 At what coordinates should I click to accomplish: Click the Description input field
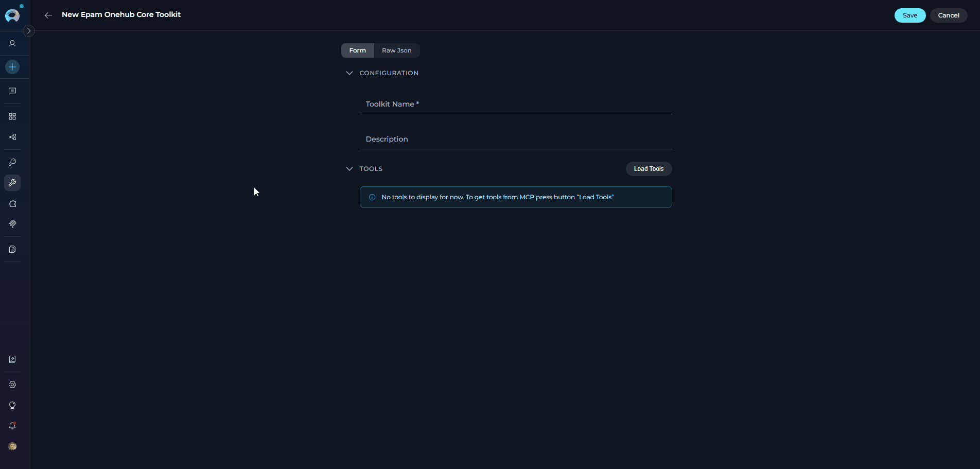pos(516,139)
